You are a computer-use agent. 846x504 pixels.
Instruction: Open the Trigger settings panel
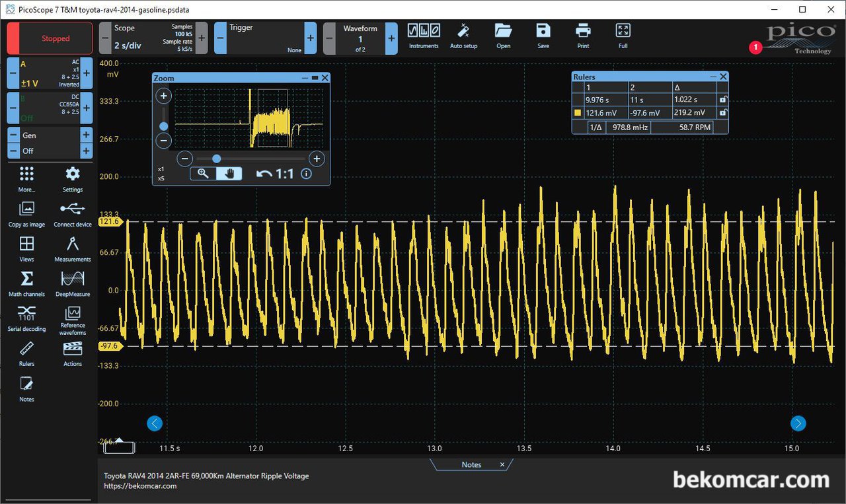[x=264, y=38]
